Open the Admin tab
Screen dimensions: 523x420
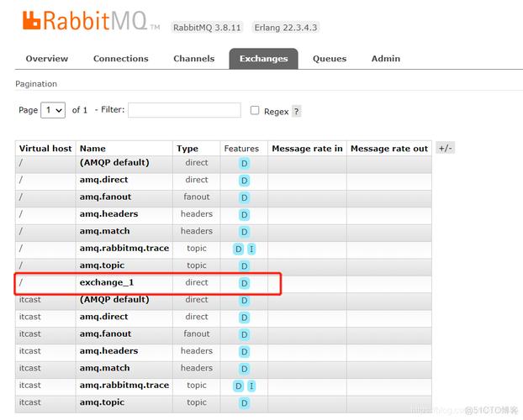click(x=386, y=59)
